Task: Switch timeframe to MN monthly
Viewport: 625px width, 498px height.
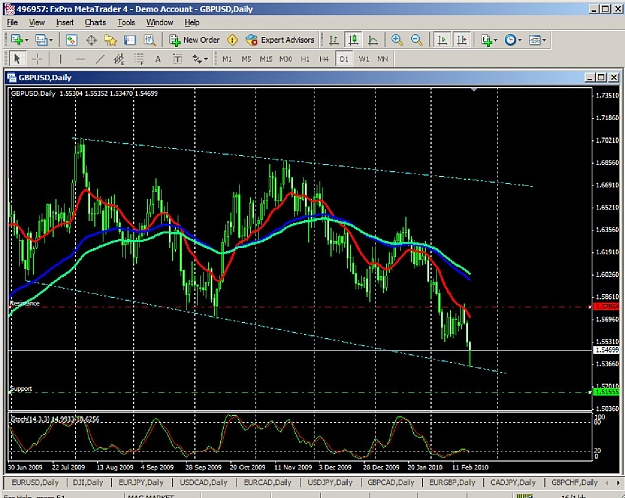Action: tap(383, 59)
